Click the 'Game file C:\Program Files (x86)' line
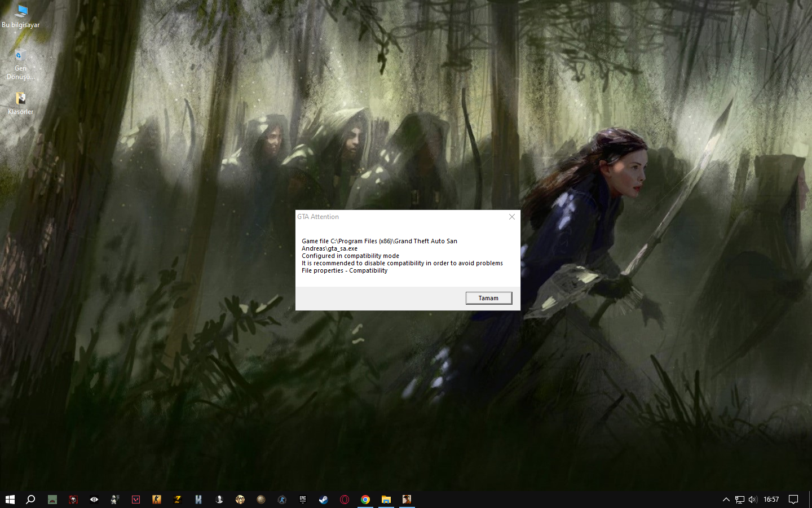This screenshot has height=508, width=812. (x=379, y=241)
